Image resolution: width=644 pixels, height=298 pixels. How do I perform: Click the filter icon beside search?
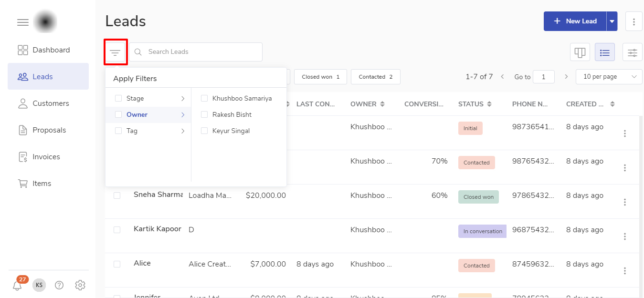115,52
